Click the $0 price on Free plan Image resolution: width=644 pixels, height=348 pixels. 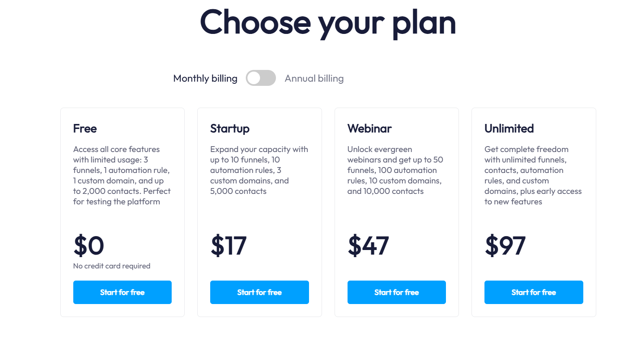(x=88, y=246)
